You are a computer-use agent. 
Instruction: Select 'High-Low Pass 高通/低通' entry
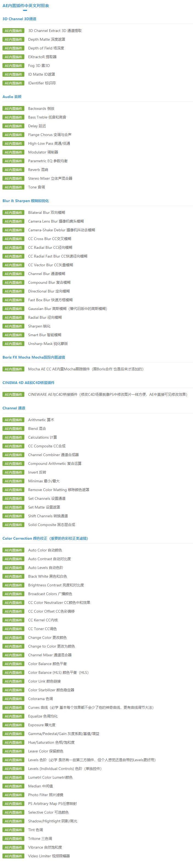tap(49, 144)
